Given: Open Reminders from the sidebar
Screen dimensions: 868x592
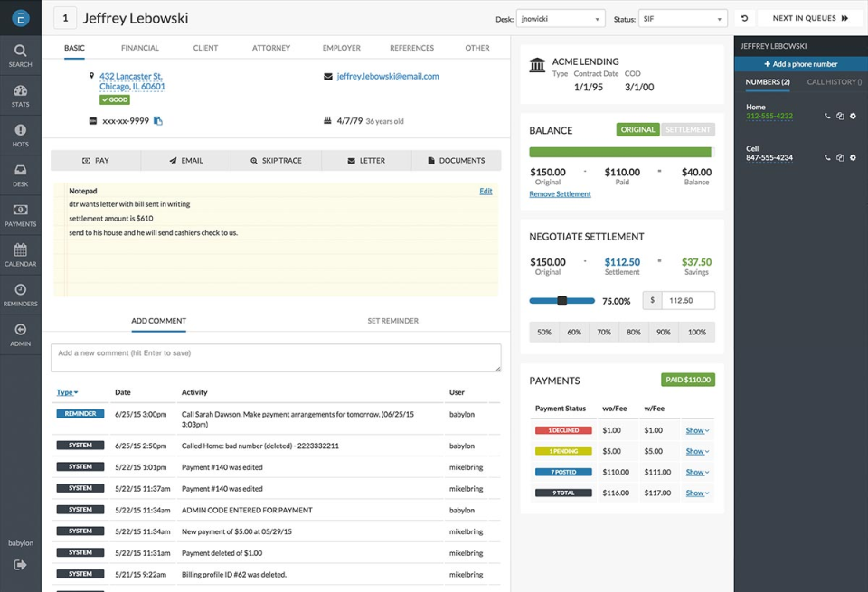Looking at the screenshot, I should click(20, 294).
